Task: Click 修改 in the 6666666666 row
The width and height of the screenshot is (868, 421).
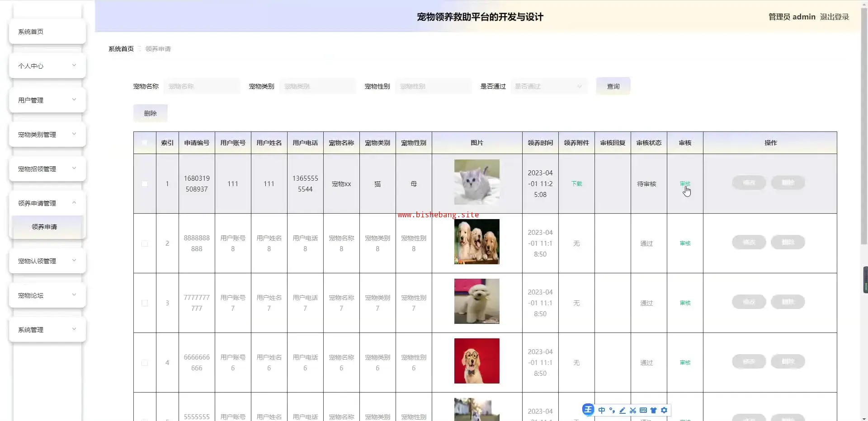Action: pyautogui.click(x=749, y=361)
